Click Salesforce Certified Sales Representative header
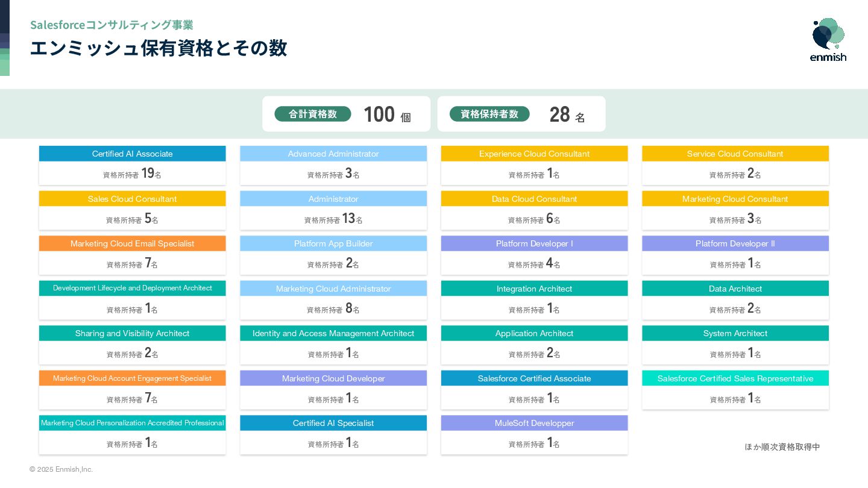This screenshot has height=488, width=868. pyautogui.click(x=735, y=378)
